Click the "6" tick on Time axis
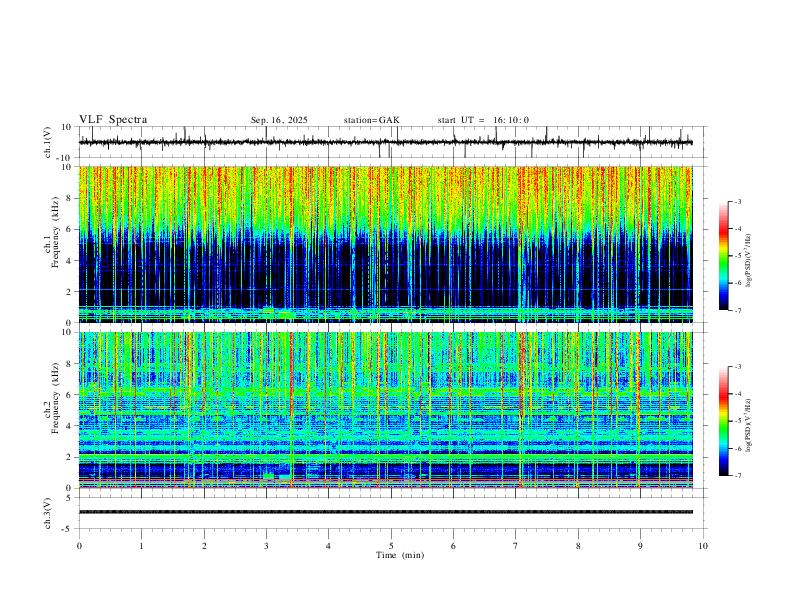 (453, 546)
